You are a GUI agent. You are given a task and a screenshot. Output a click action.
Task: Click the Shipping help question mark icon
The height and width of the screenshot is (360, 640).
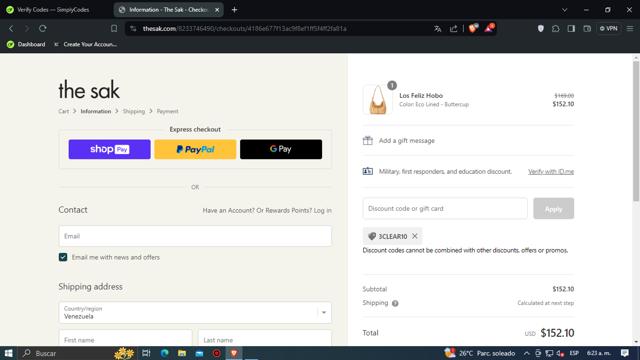tap(395, 303)
